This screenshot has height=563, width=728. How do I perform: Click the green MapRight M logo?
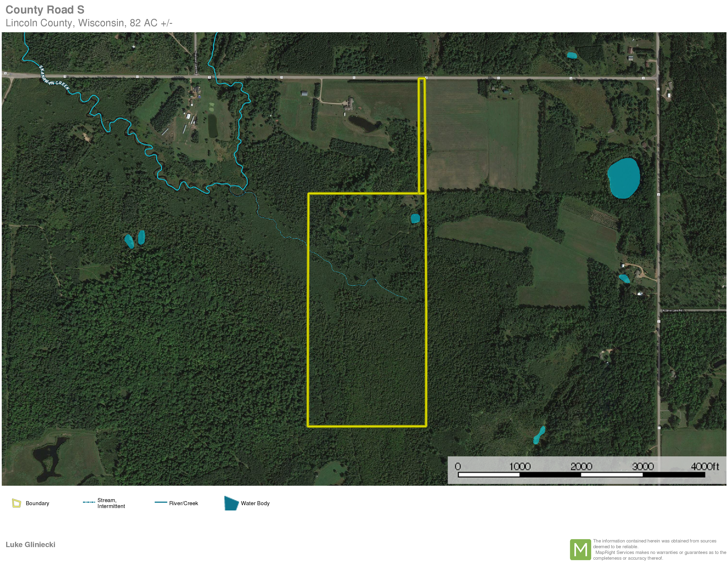tap(580, 549)
